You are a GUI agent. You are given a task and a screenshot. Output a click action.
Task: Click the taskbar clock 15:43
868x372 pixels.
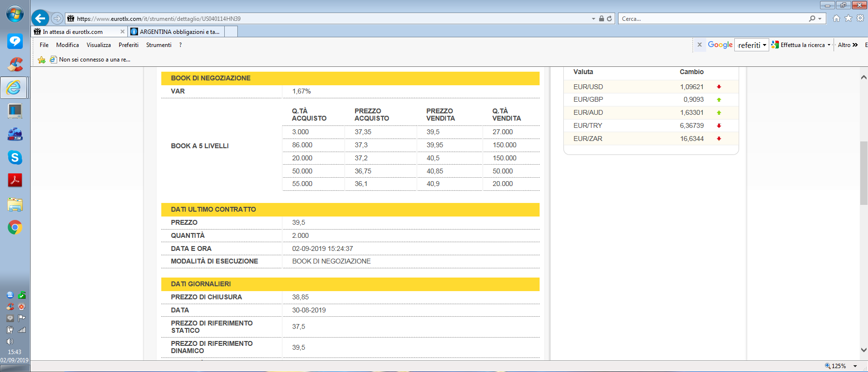(15, 352)
